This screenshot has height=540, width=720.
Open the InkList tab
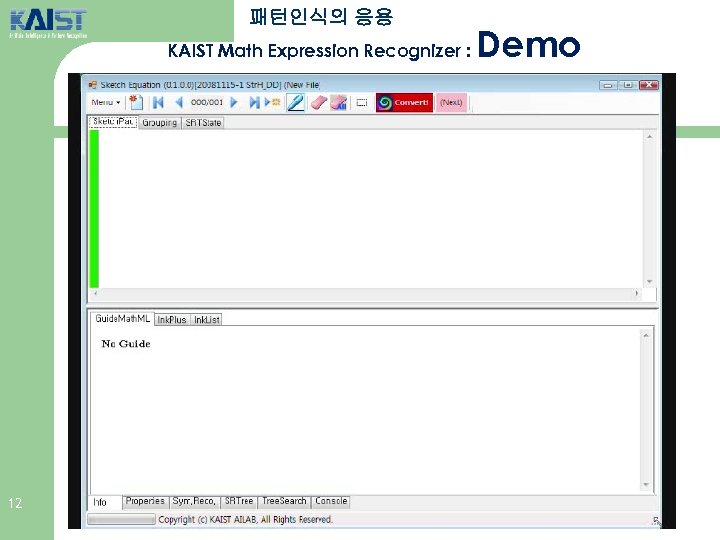coord(207,320)
